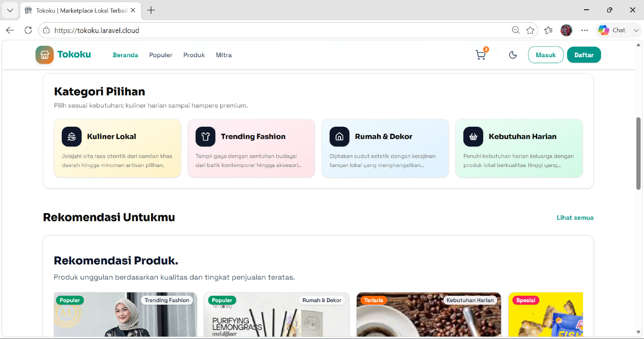Click the Daftar register button
Screen dimensions: 644x339
click(x=584, y=55)
